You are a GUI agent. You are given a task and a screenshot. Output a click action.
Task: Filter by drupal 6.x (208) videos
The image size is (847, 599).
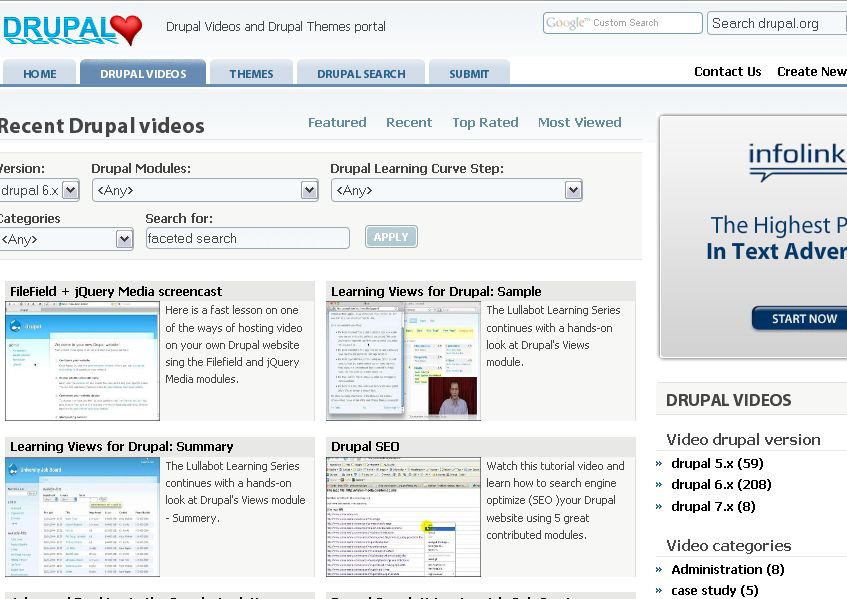click(721, 484)
